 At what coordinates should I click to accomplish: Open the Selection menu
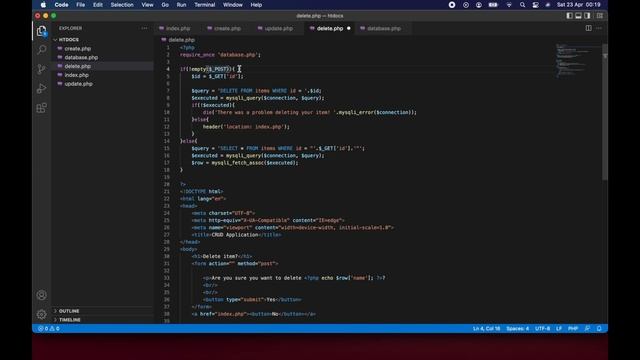tap(122, 5)
